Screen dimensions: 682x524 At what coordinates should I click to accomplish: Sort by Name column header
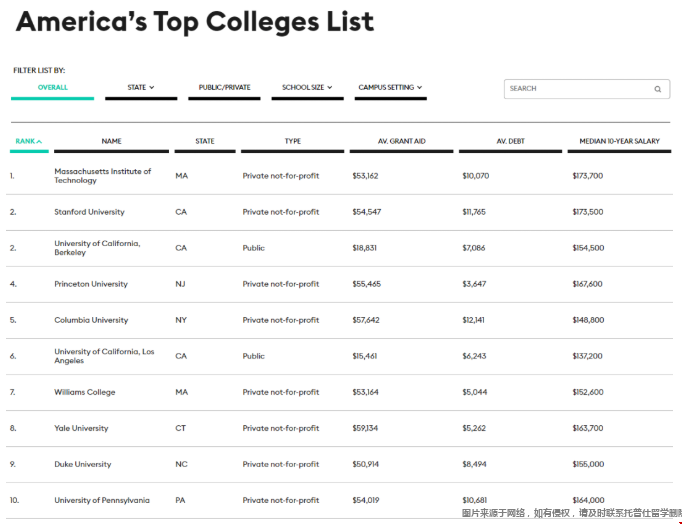click(x=111, y=141)
